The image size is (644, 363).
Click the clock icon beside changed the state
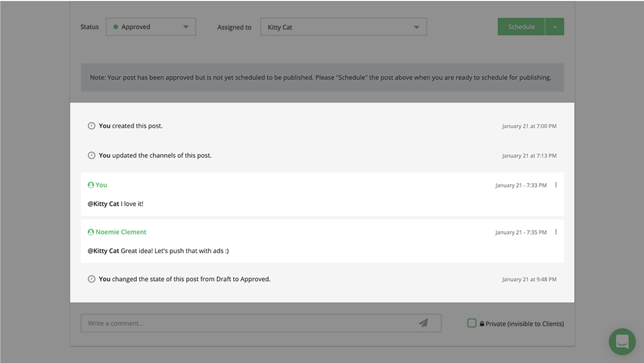click(x=91, y=279)
